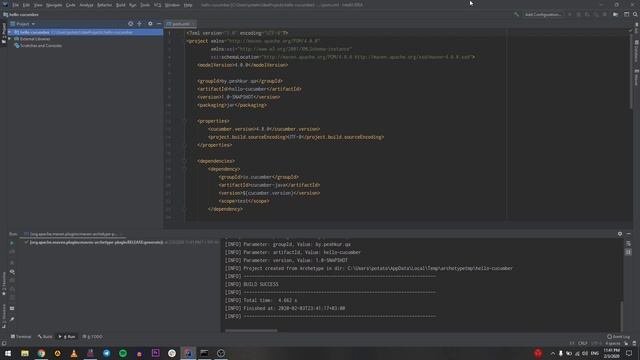The width and height of the screenshot is (640, 360).
Task: Collapse the dependencies fold marker in gutter
Action: 184,161
